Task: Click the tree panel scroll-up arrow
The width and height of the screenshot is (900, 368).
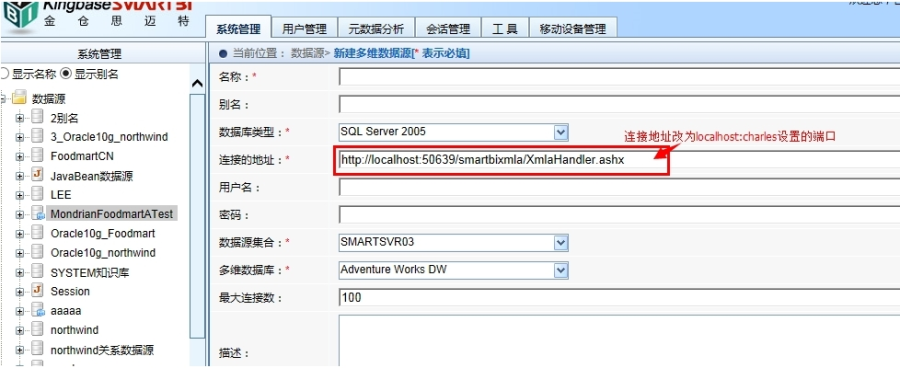Action: [x=197, y=84]
